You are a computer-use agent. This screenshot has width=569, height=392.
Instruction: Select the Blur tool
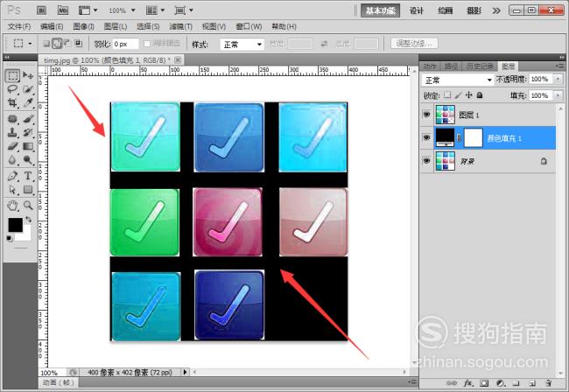pos(13,160)
